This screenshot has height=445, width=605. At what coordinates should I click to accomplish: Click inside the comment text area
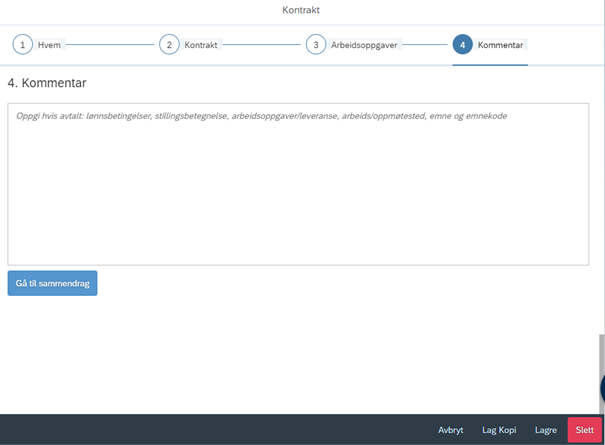point(298,184)
